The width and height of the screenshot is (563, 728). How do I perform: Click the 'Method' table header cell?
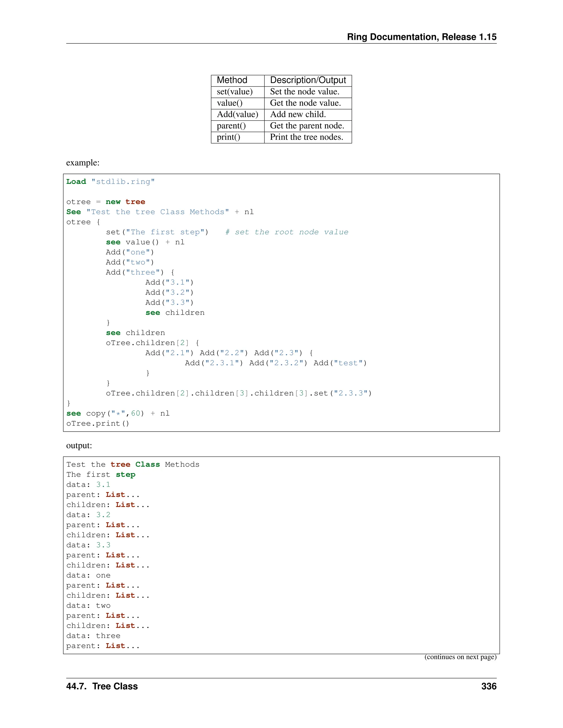[x=232, y=80]
